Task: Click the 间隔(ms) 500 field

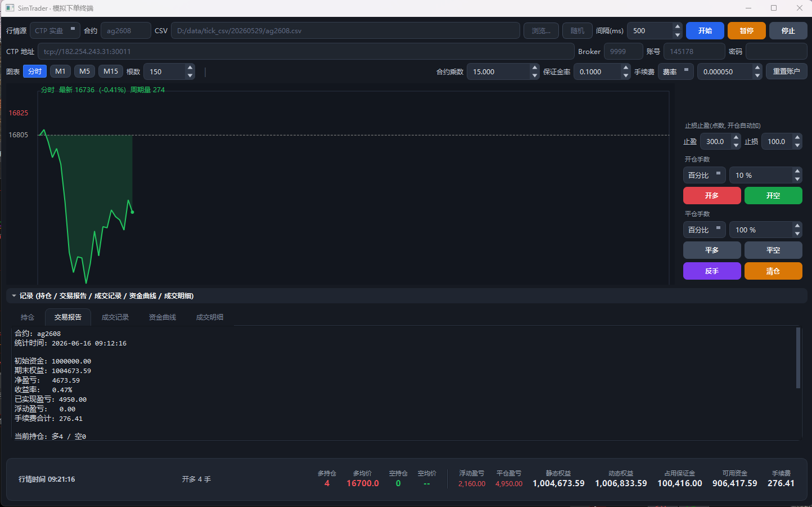Action: [x=649, y=30]
